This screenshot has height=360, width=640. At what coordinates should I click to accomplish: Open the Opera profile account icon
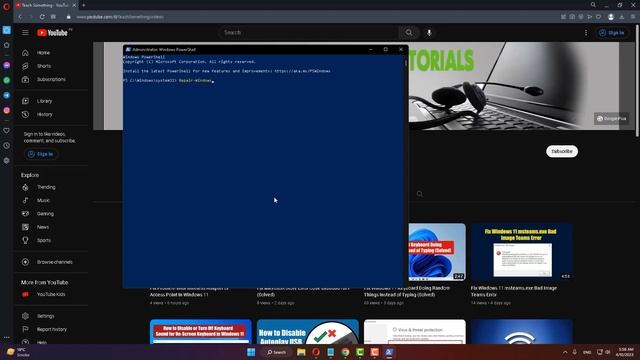pos(611,17)
